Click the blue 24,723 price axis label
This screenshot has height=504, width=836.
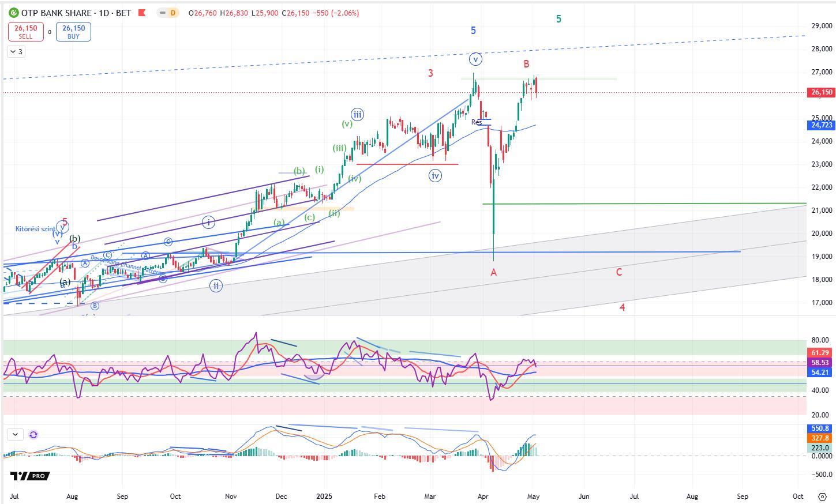tap(822, 125)
